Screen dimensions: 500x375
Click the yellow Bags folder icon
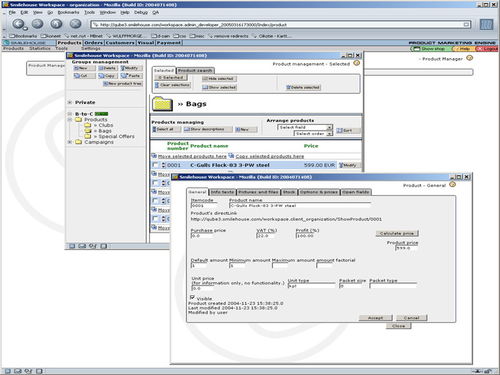tap(162, 104)
